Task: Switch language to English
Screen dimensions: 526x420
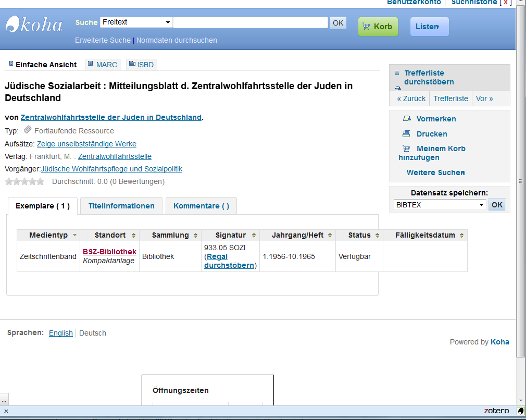Action: (61, 333)
